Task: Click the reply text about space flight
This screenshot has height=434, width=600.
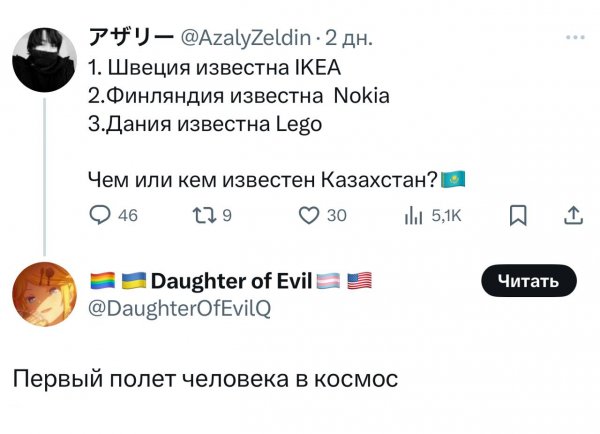Action: 205,380
